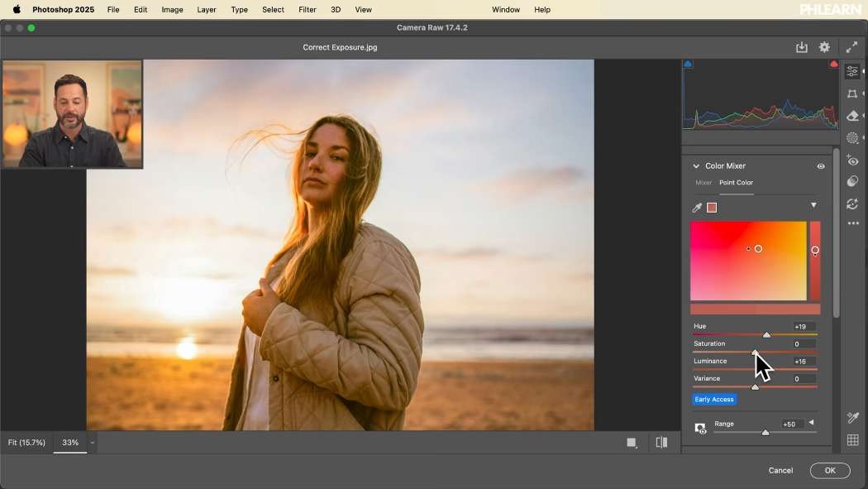Collapse the Color Mixer section
The width and height of the screenshot is (868, 489).
(x=696, y=166)
